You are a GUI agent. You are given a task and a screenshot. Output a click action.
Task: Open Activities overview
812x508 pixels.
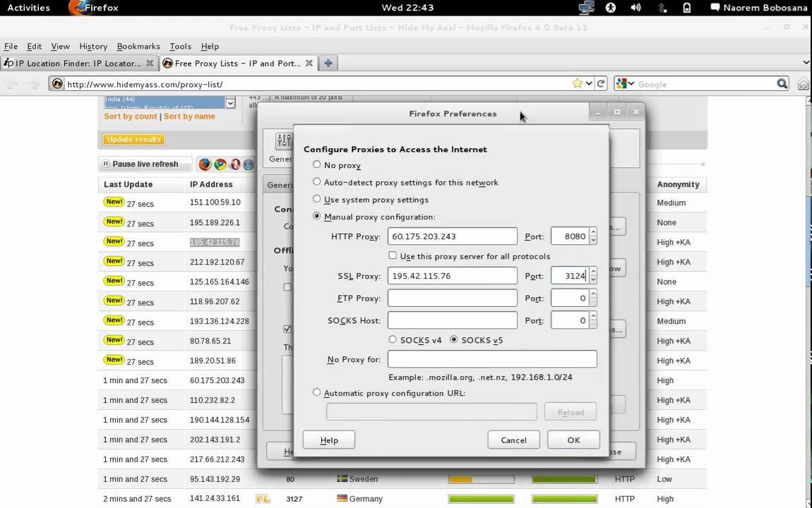click(28, 8)
